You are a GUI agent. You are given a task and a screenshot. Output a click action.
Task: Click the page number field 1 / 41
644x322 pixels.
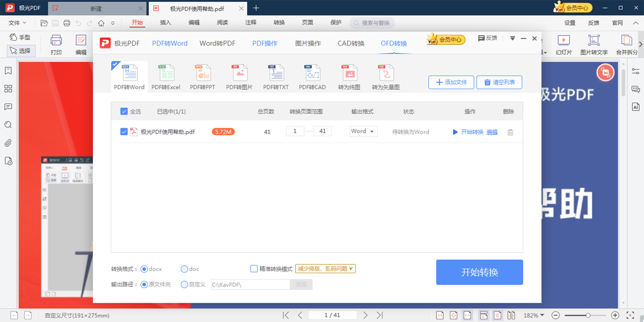tap(333, 315)
